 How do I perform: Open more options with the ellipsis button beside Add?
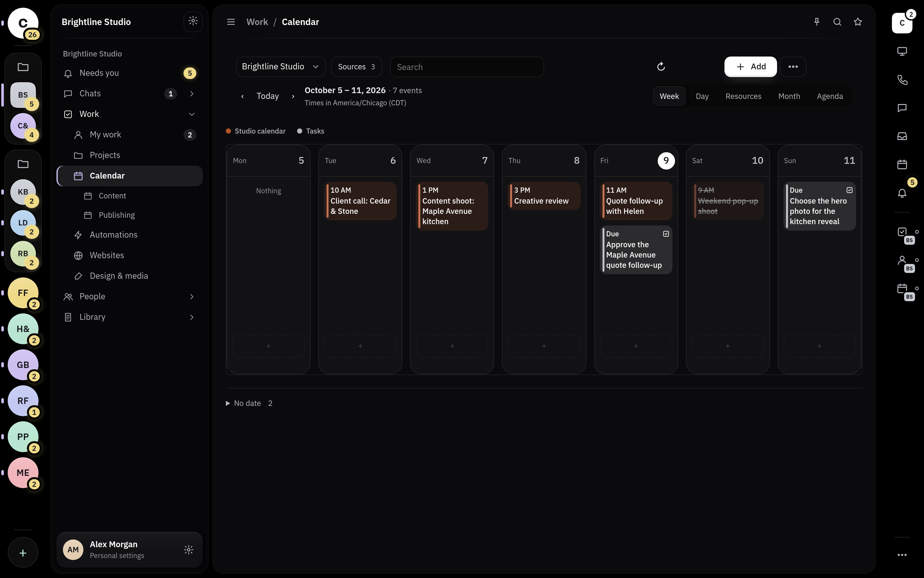click(x=793, y=66)
